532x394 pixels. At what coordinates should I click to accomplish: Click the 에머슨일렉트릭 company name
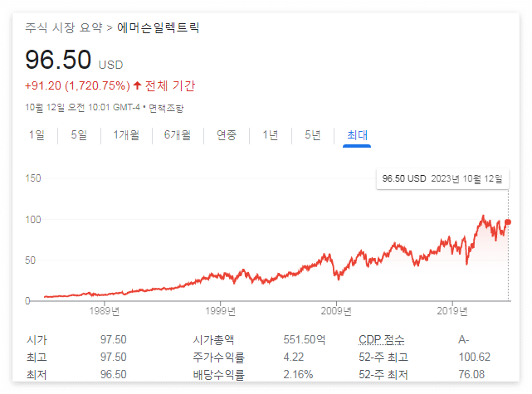tap(159, 28)
